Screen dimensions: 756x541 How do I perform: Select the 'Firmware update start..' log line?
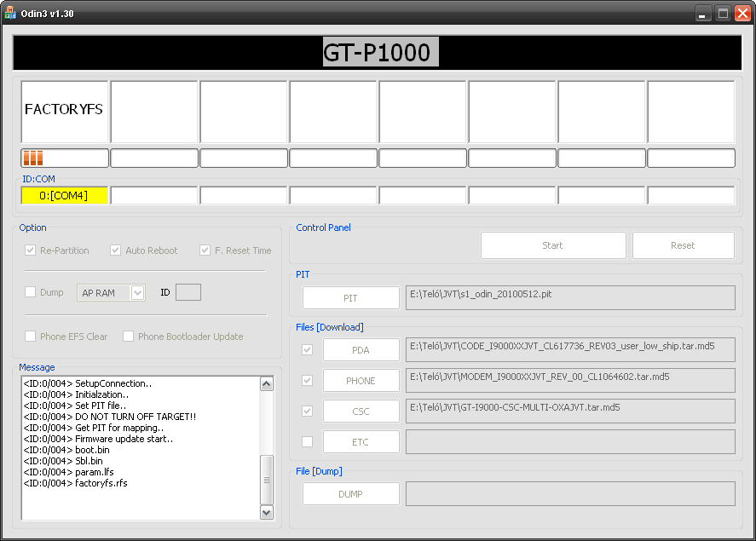point(98,439)
